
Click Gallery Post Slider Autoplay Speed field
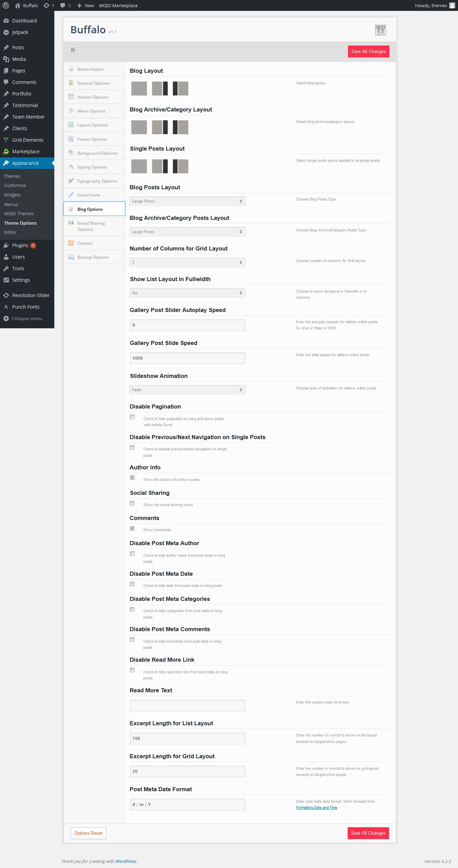188,325
